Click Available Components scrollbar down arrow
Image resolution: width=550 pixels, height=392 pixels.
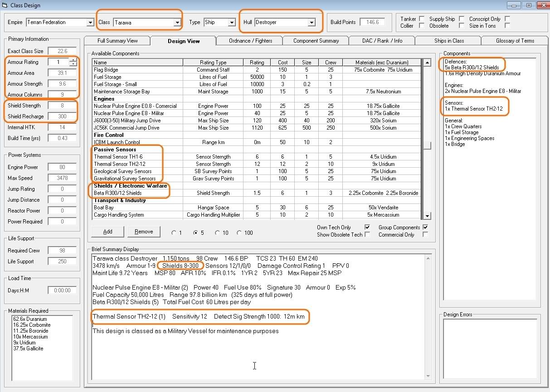[x=427, y=216]
